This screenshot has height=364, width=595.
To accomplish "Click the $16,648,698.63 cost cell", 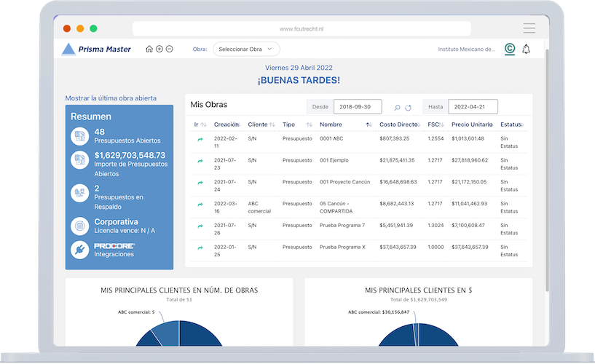I will [398, 181].
